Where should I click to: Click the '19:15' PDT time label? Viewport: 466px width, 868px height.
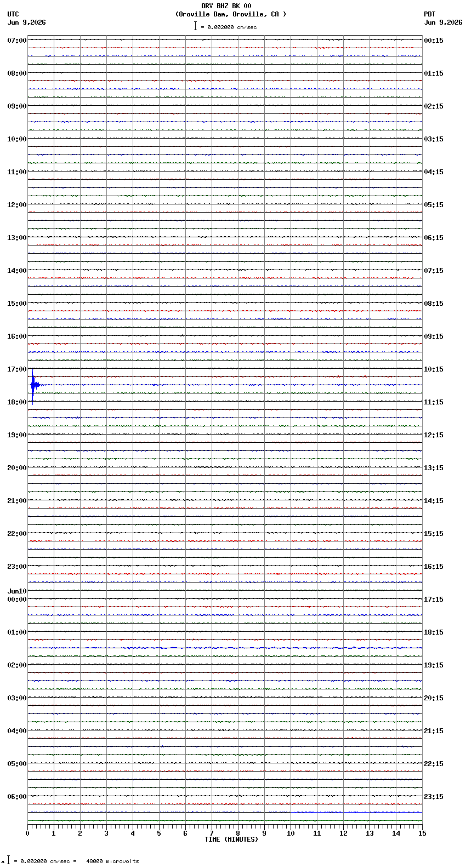coord(434,665)
